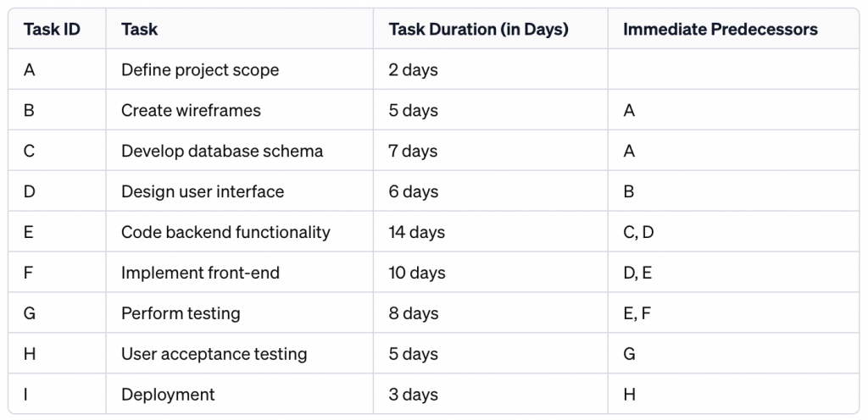The width and height of the screenshot is (868, 420).
Task: Select the "3 days" duration cell
Action: pyautogui.click(x=413, y=395)
